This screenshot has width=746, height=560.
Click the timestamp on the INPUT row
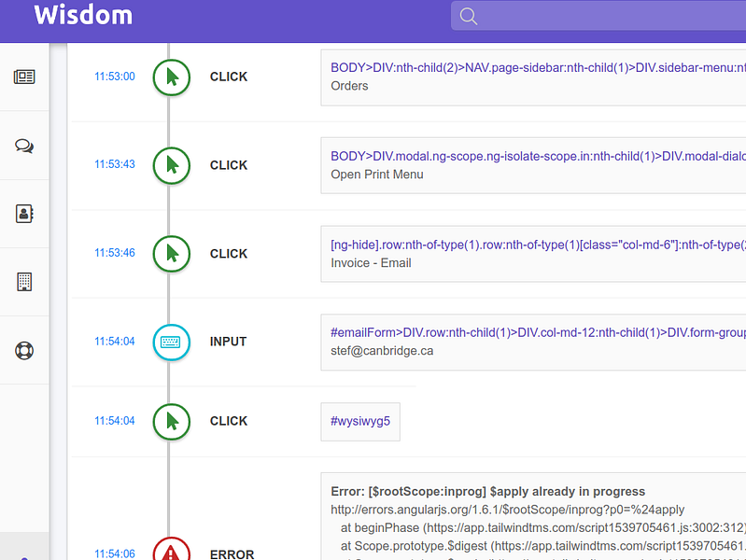pos(115,342)
